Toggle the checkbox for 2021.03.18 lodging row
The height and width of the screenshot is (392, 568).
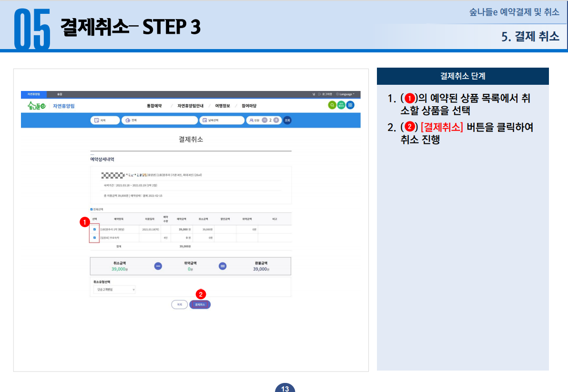pos(94,229)
